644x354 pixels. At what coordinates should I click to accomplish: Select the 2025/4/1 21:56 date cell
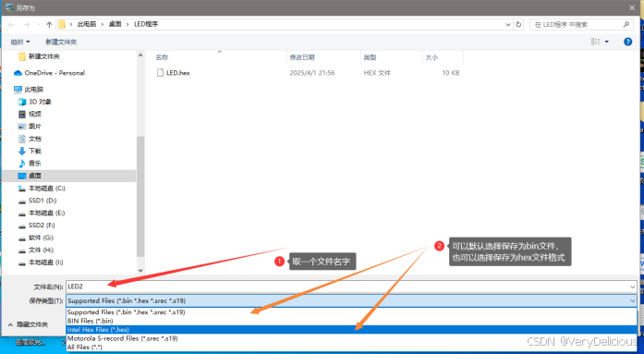[312, 73]
